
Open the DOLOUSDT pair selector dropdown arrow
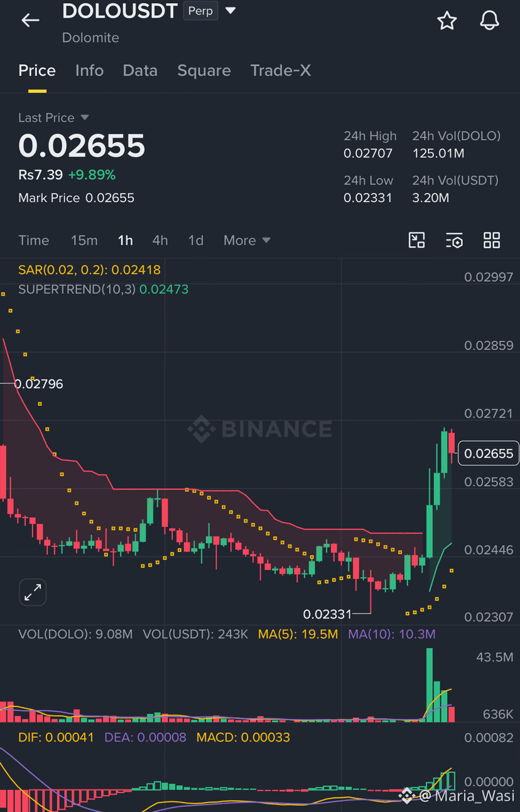(230, 11)
